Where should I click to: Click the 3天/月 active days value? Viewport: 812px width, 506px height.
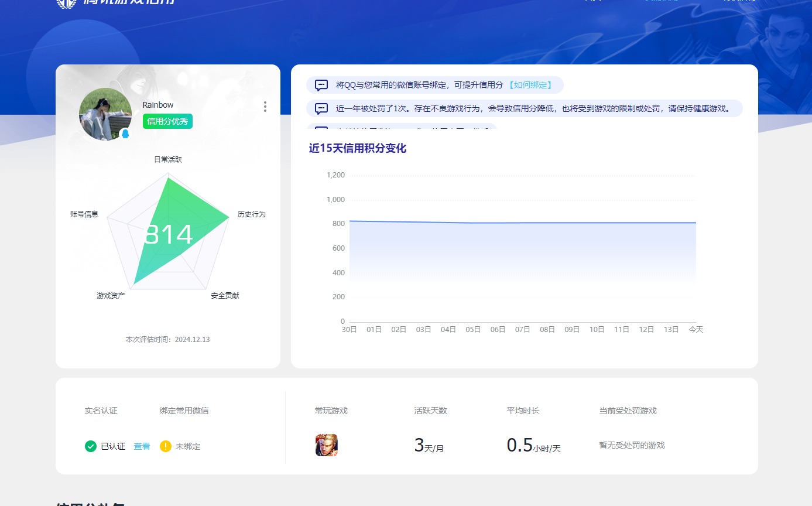click(x=429, y=446)
